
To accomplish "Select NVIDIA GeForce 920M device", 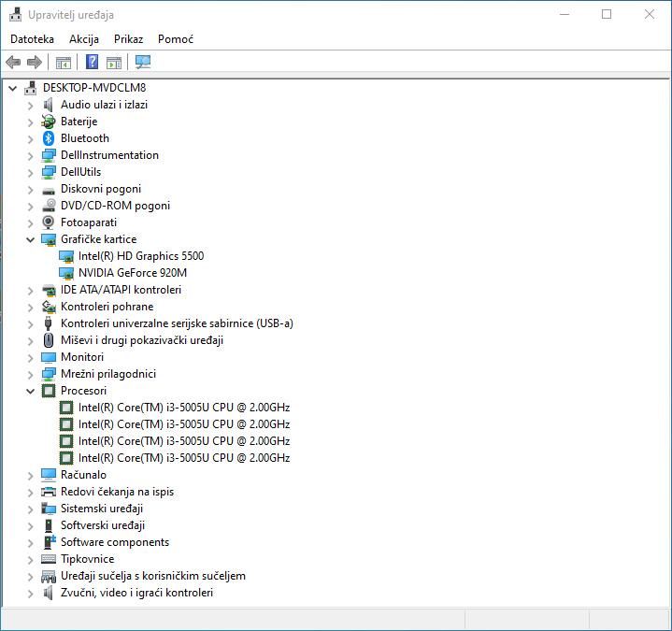I will click(x=133, y=273).
